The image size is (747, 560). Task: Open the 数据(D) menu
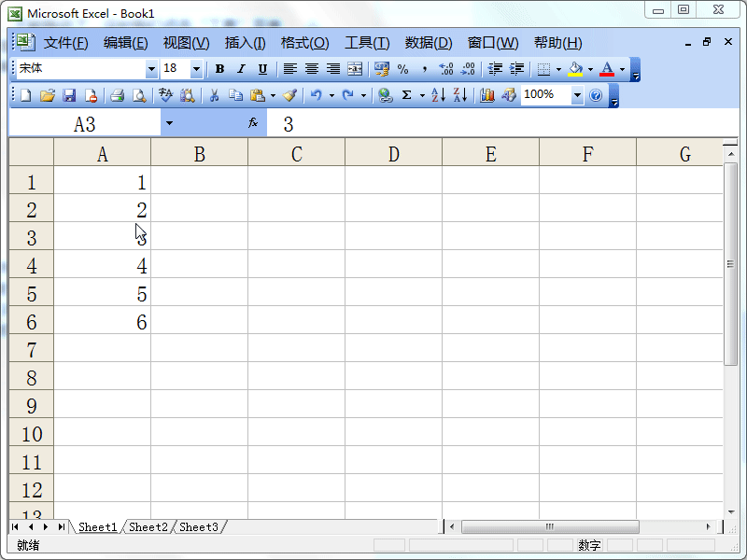429,43
